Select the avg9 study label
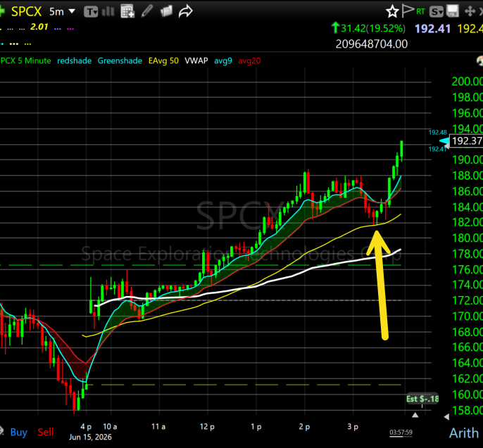The width and height of the screenshot is (483, 448). [223, 61]
